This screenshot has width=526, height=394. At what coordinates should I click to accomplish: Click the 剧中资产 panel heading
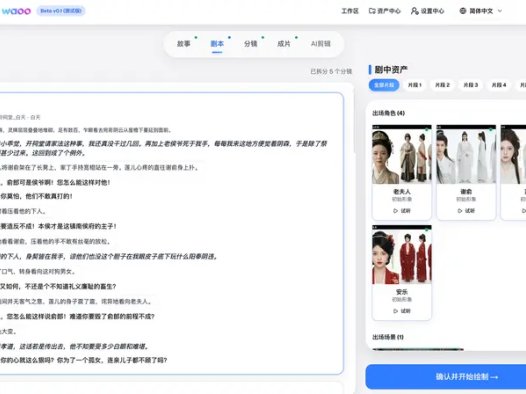click(391, 70)
